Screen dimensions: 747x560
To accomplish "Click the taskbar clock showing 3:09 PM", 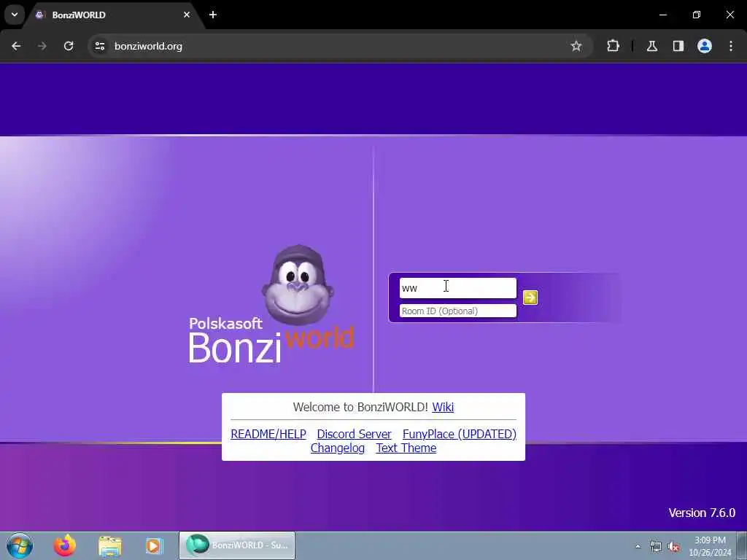I will click(710, 546).
